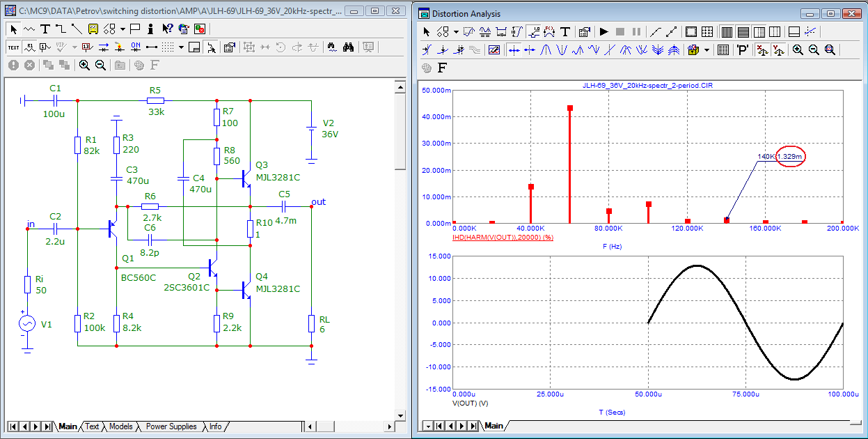This screenshot has width=868, height=439.
Task: Zoom out on the plot in Distortion Analysis
Action: coord(814,50)
